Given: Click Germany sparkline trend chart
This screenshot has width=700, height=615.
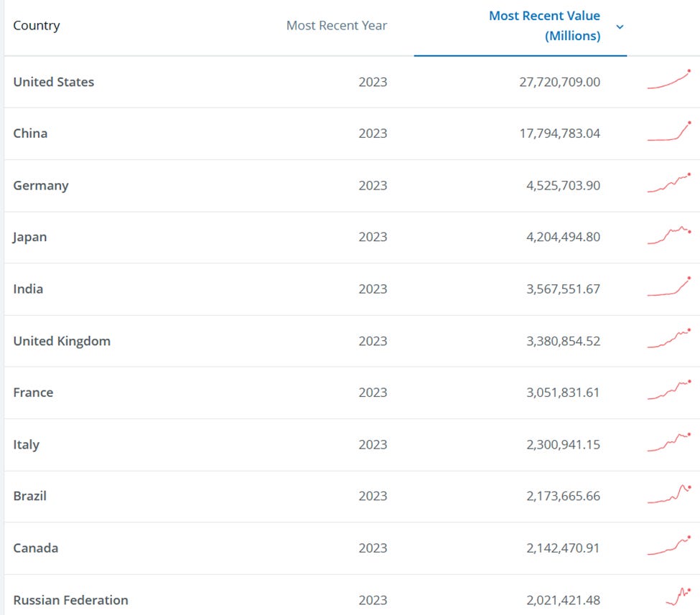Looking at the screenshot, I should click(x=669, y=183).
